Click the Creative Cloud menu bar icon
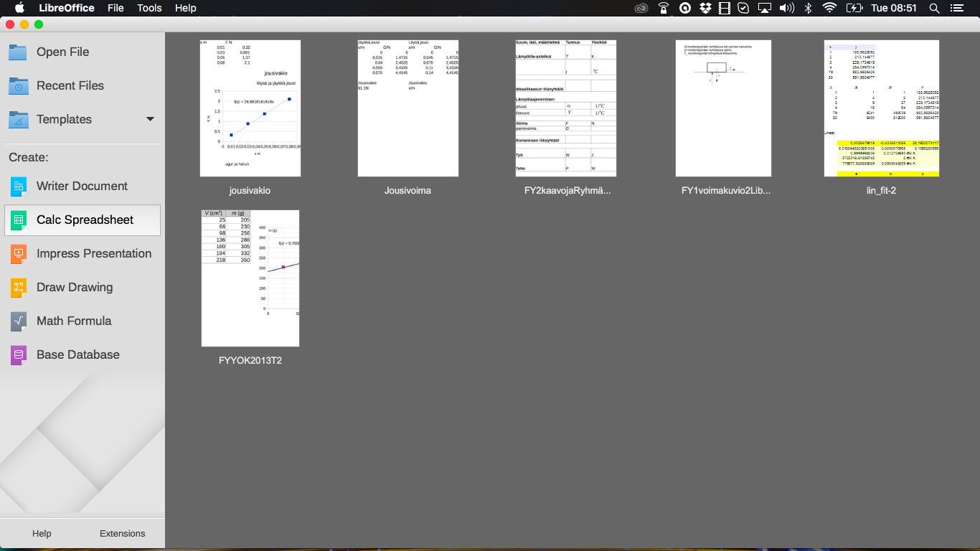This screenshot has height=551, width=980. pyautogui.click(x=642, y=8)
